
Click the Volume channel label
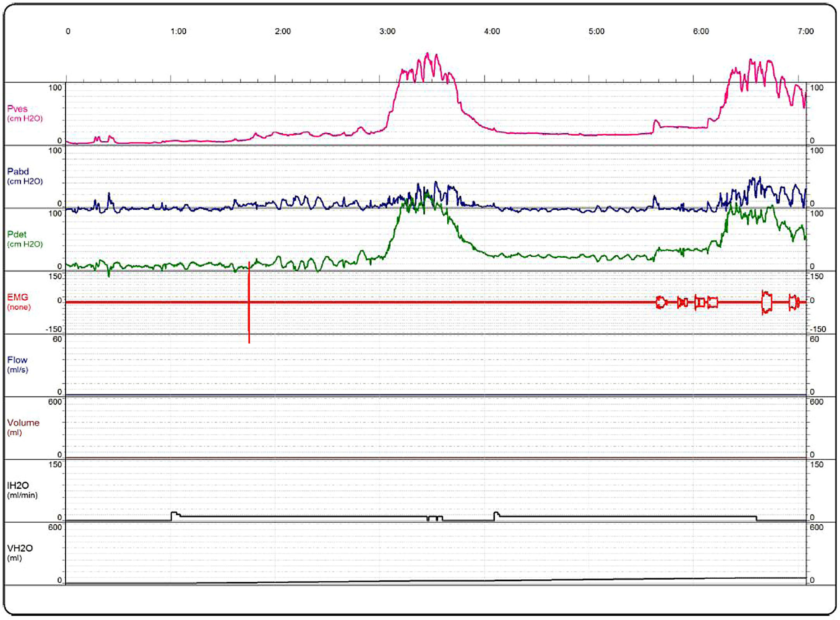tap(23, 423)
